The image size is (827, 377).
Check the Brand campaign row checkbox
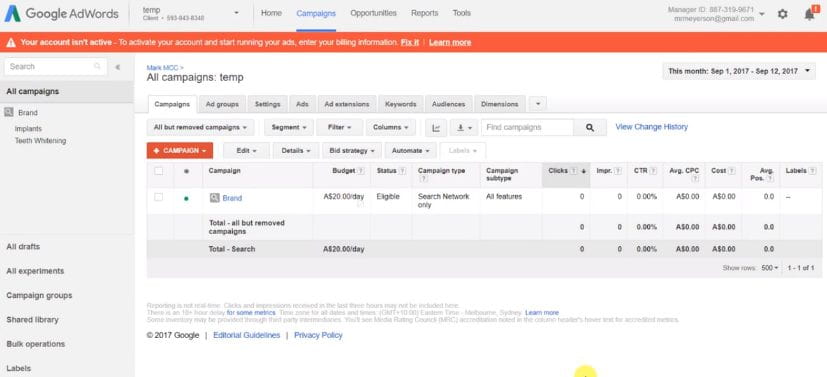click(159, 197)
